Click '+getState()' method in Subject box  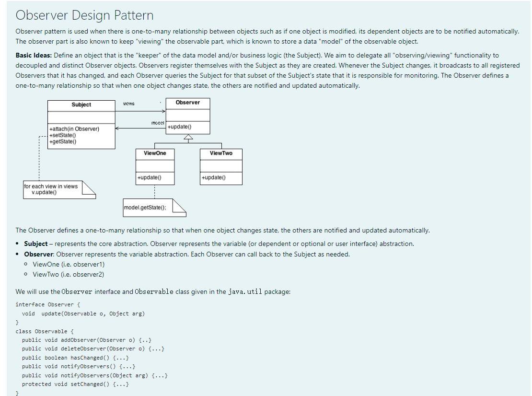[x=63, y=141]
